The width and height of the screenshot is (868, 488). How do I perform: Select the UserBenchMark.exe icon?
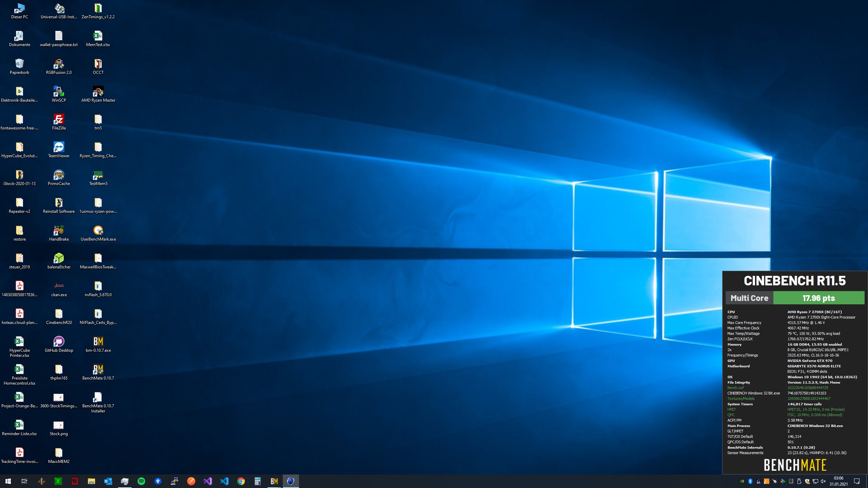(98, 233)
